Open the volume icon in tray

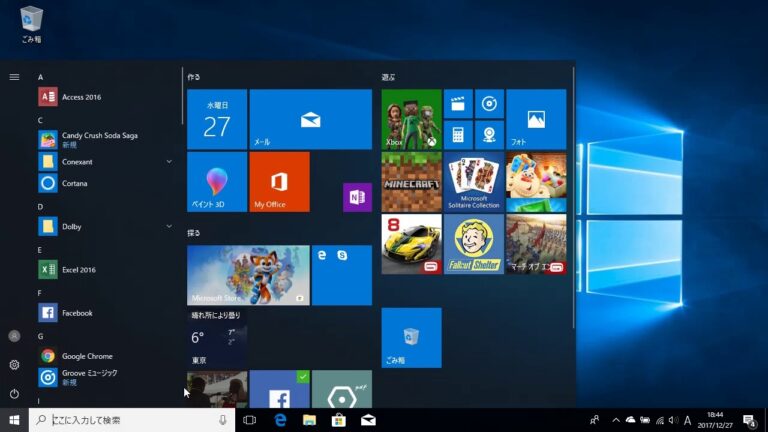pyautogui.click(x=673, y=420)
